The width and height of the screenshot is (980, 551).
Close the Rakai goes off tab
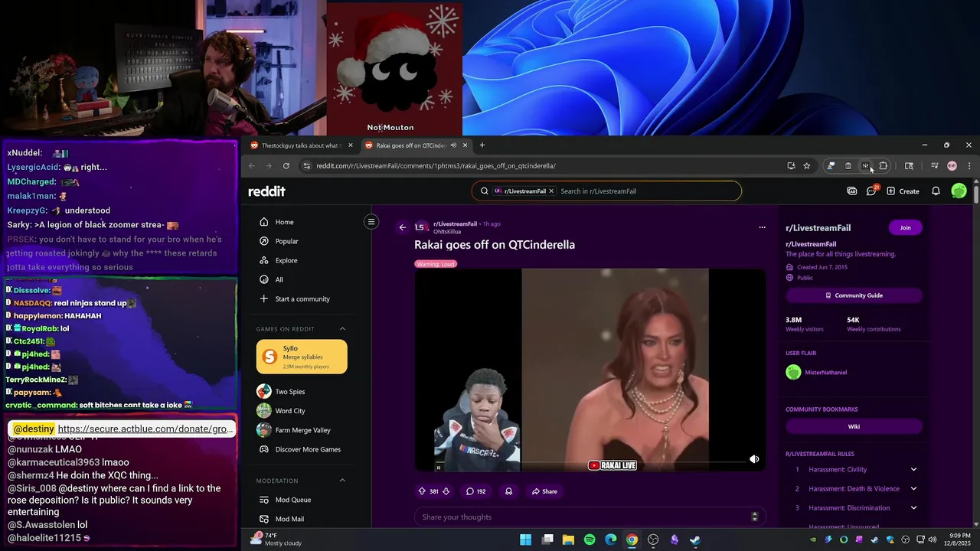point(465,145)
